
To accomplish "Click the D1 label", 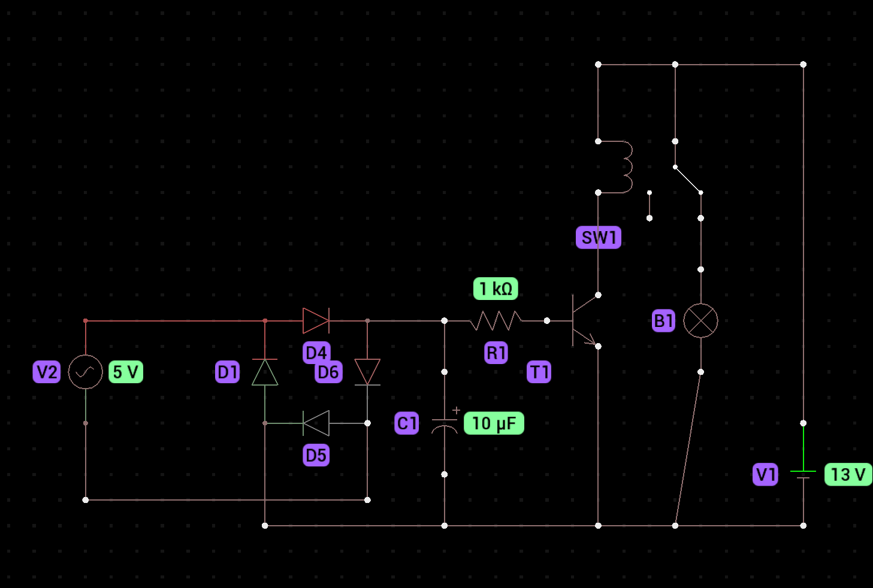I will click(227, 372).
